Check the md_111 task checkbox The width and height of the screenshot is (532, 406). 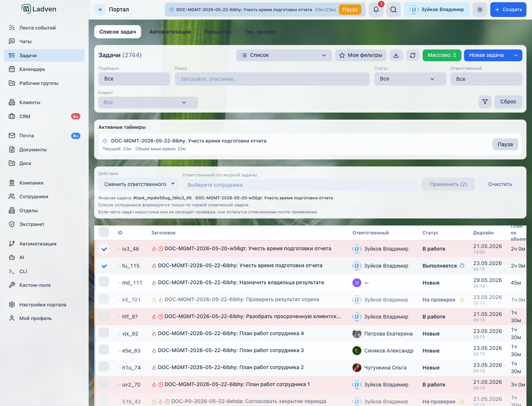click(x=104, y=282)
